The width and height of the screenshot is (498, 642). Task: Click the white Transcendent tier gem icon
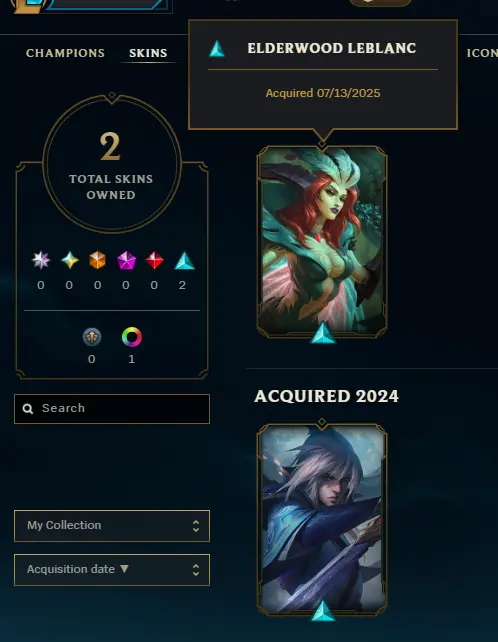(x=41, y=260)
